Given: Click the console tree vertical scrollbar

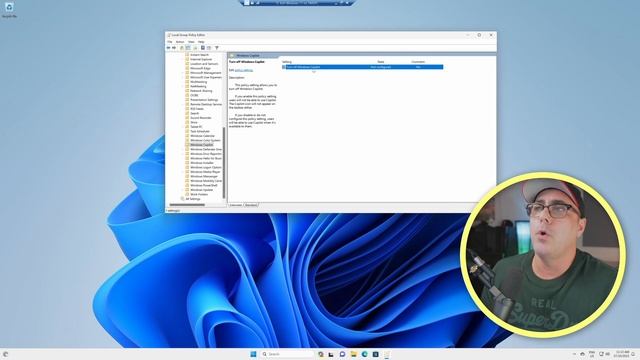Looking at the screenshot, I should click(224, 162).
